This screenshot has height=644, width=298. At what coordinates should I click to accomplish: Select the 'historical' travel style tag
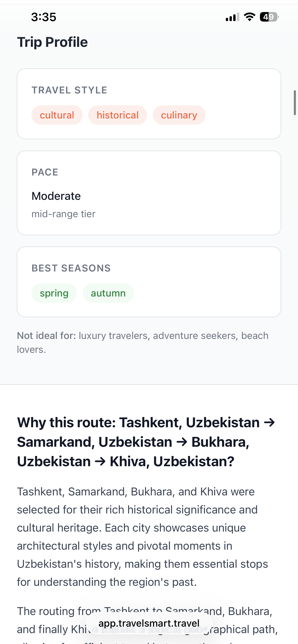[x=118, y=115]
